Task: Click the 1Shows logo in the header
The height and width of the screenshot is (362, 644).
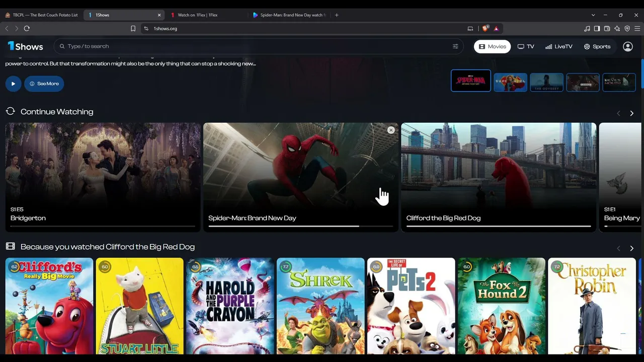Action: click(25, 46)
